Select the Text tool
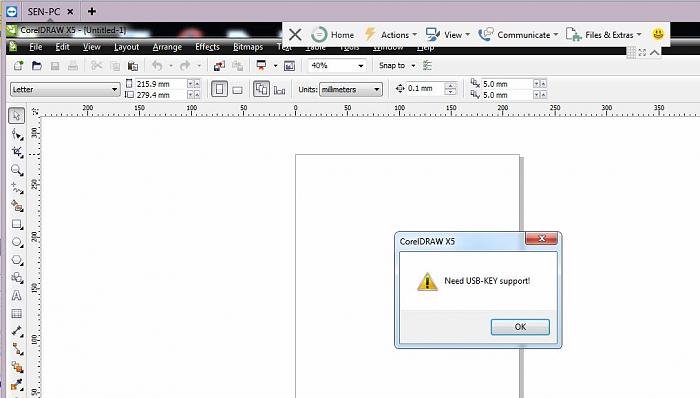Viewport: 700px width, 398px height. 17,295
